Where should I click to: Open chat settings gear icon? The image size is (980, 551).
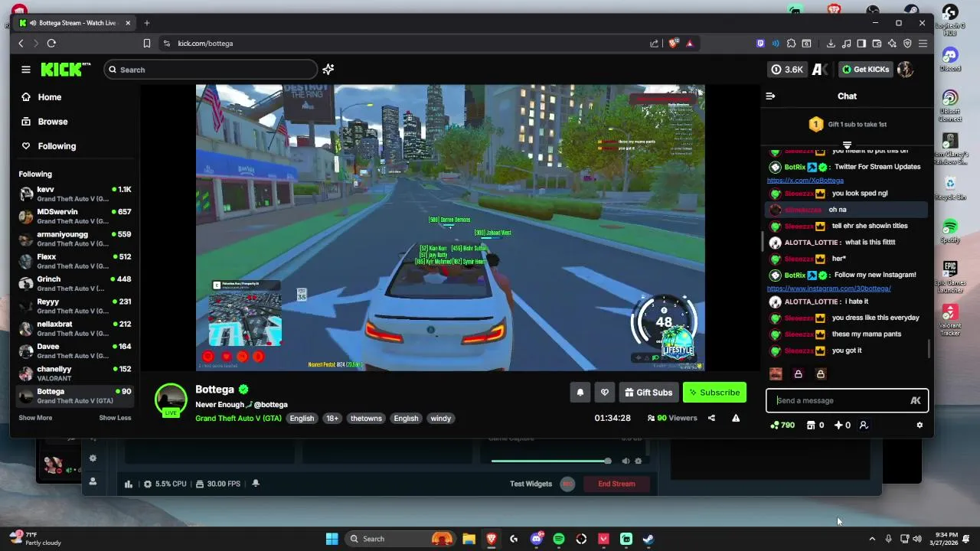pyautogui.click(x=920, y=425)
